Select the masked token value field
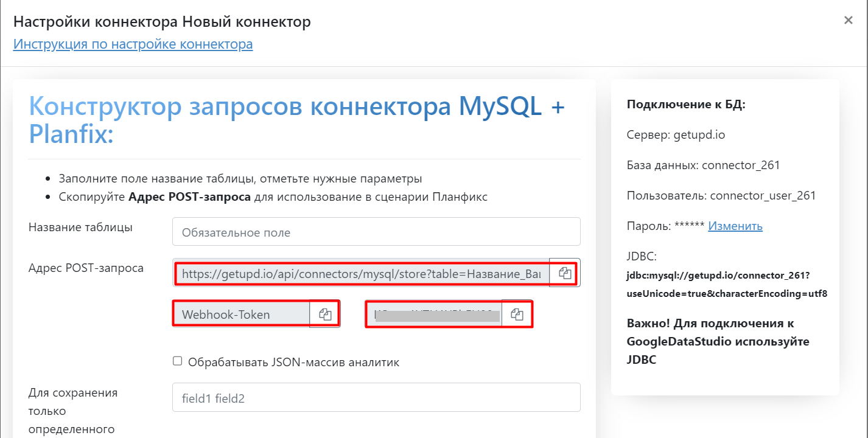The height and width of the screenshot is (438, 868). pyautogui.click(x=434, y=314)
